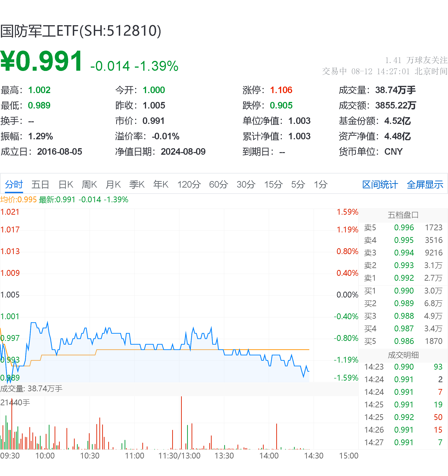Switch to the 五日 chart tab
448x476 pixels.
pyautogui.click(x=40, y=185)
